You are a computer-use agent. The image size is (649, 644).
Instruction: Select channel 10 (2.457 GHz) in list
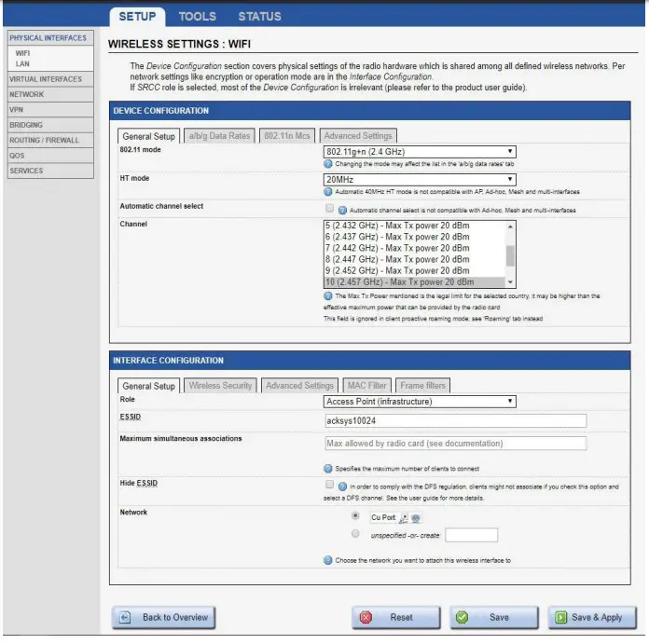414,282
